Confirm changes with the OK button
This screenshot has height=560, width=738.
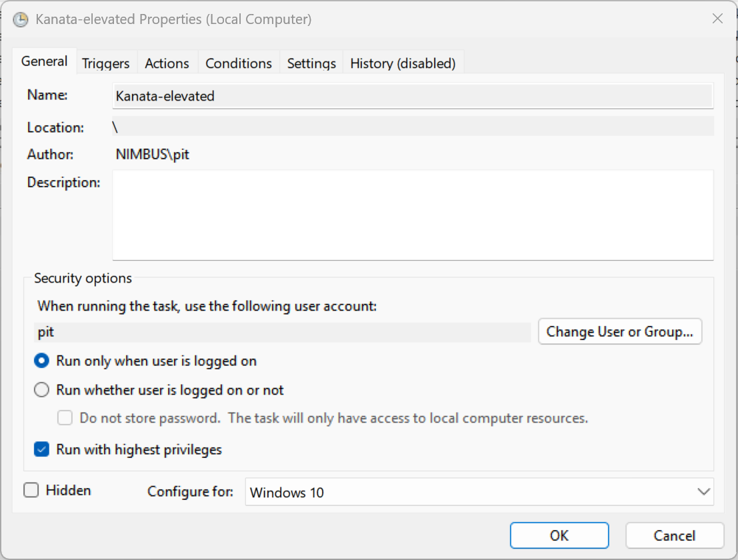(x=559, y=535)
